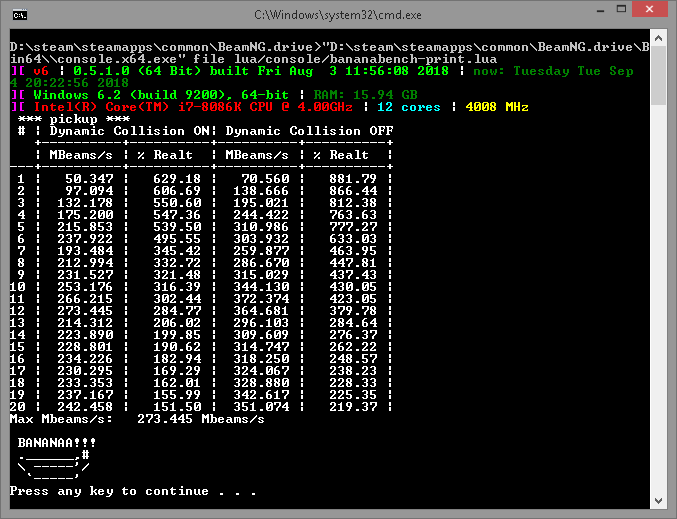Click '0.5.1.0 (64 Bit)' build text
The height and width of the screenshot is (519, 677).
pyautogui.click(x=137, y=71)
